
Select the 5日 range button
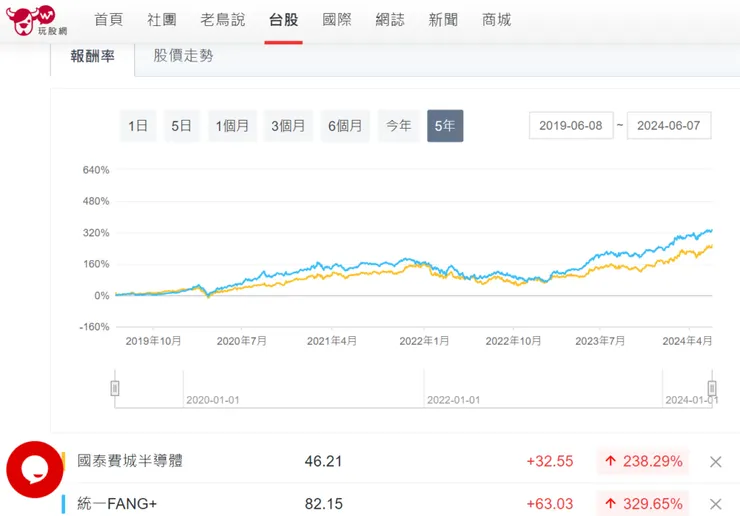tap(182, 126)
